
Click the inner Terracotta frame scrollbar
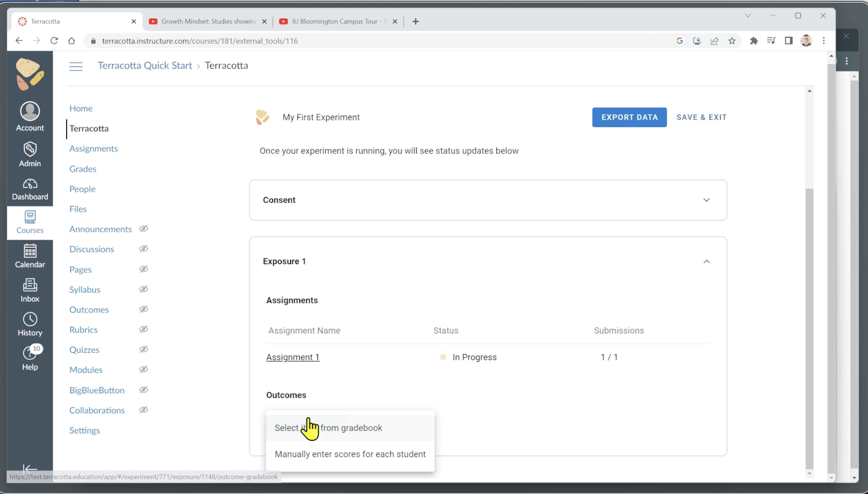(x=809, y=329)
